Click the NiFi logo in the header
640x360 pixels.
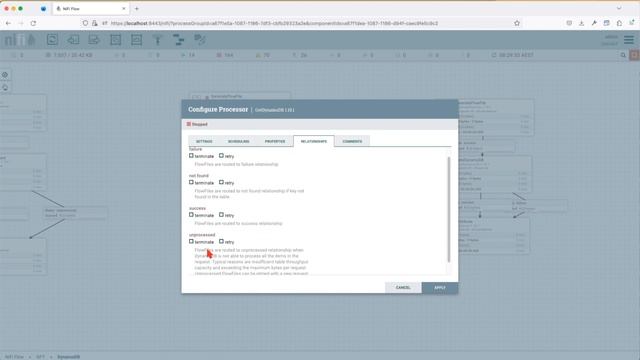pyautogui.click(x=20, y=40)
